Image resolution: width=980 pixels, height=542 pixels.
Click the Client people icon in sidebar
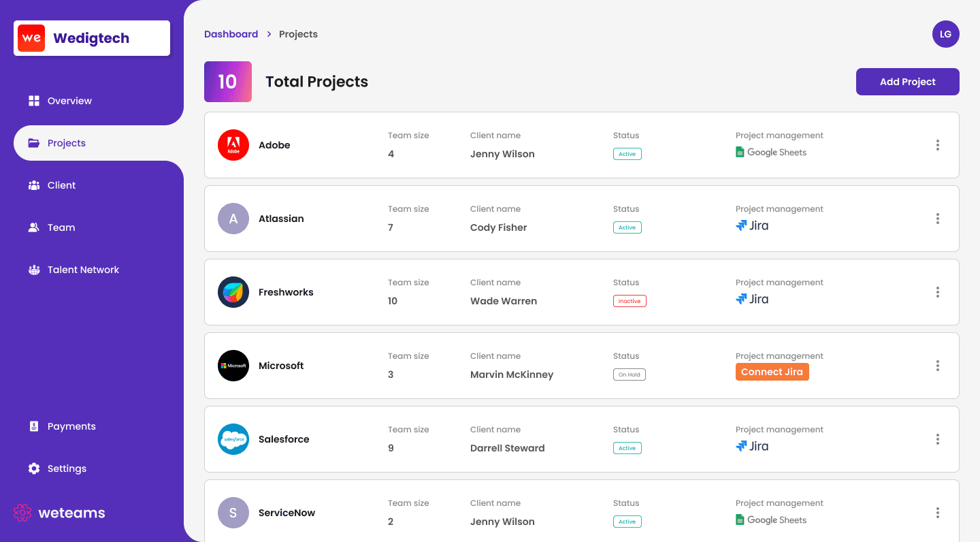point(34,185)
